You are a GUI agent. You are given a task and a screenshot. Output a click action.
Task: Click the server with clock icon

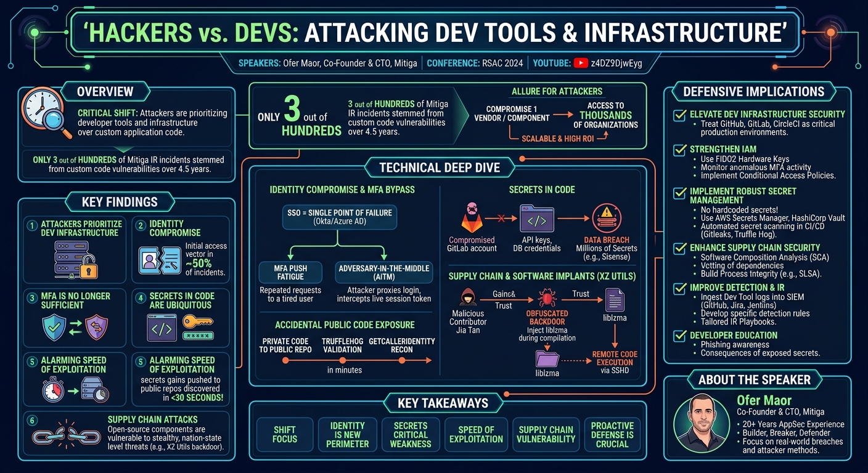[94, 390]
